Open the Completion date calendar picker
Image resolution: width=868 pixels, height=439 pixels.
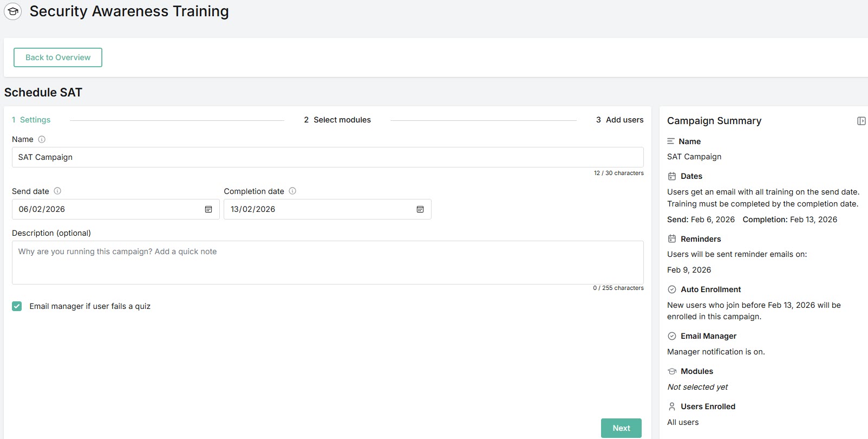coord(420,209)
